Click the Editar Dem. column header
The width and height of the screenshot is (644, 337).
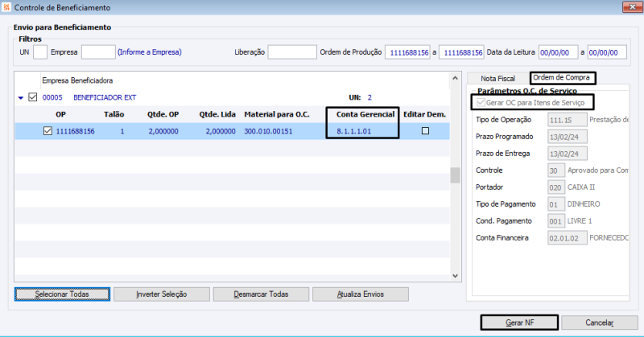pyautogui.click(x=424, y=114)
